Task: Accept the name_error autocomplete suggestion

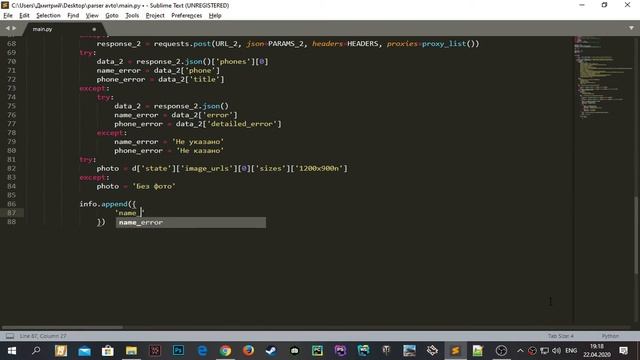Action: point(191,222)
